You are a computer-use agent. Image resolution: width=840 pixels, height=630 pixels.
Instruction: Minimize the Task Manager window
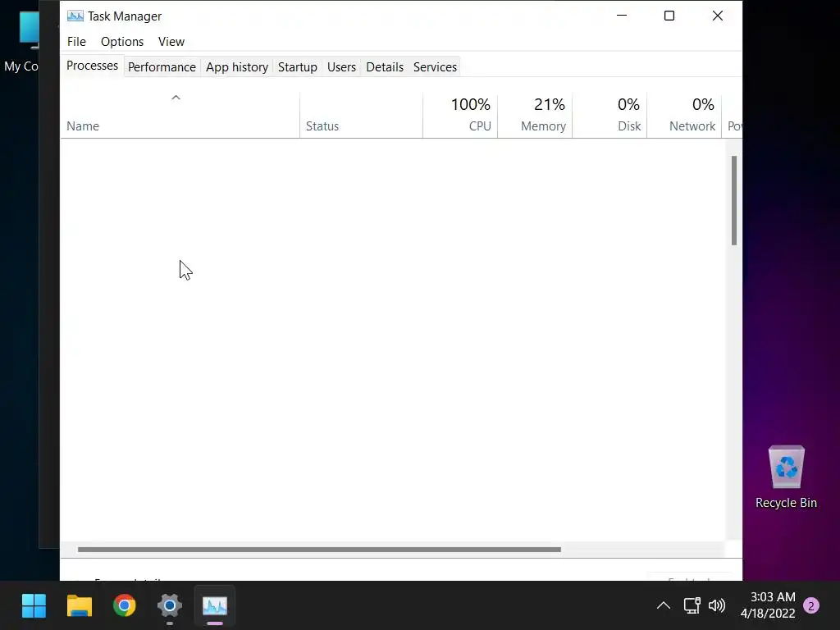[x=622, y=16]
